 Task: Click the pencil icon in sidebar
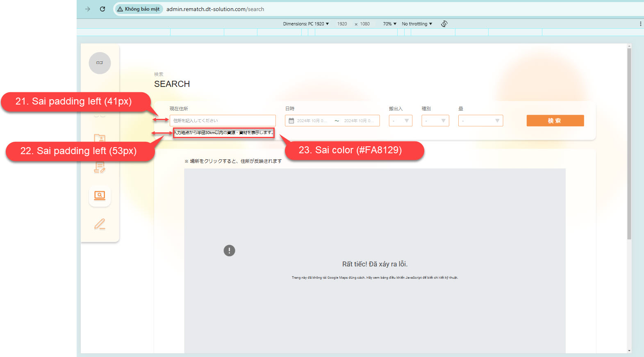[x=100, y=224]
